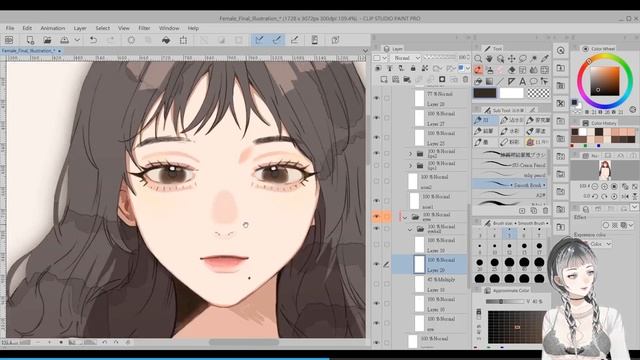Hide Layer 27 with its eye icon
The image size is (640, 360).
tap(376, 118)
